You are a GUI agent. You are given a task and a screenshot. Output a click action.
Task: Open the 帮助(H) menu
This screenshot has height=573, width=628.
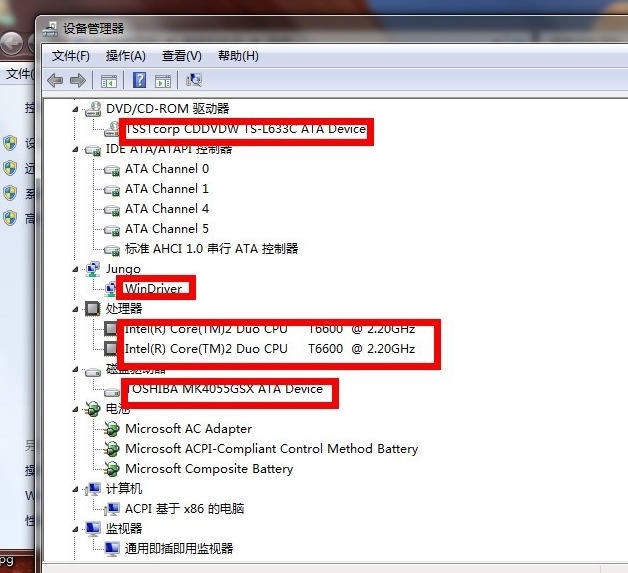(x=237, y=56)
